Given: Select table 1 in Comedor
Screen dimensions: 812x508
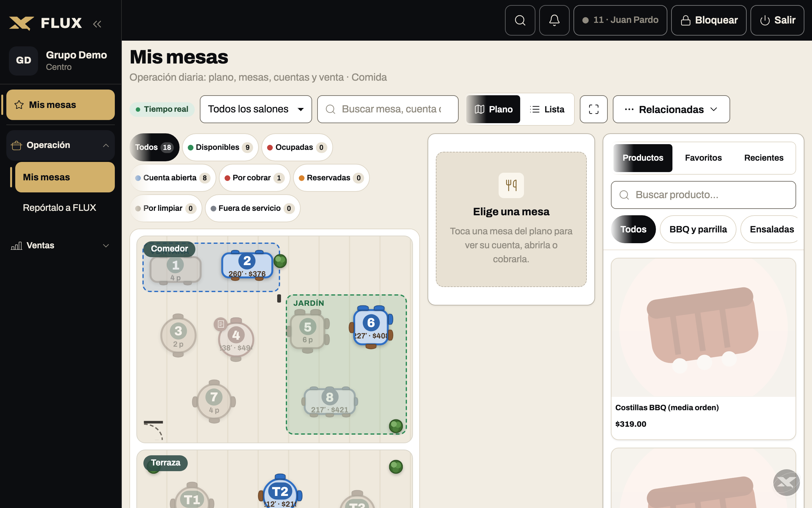Looking at the screenshot, I should point(175,270).
